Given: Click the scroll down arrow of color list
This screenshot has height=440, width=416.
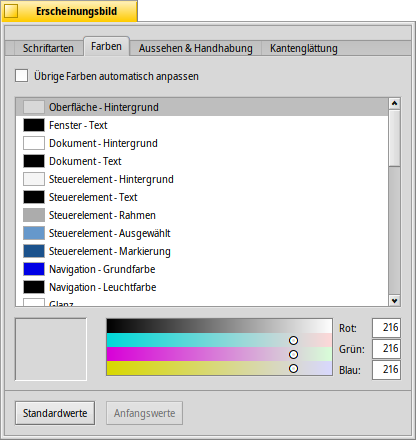Looking at the screenshot, I should (x=395, y=301).
